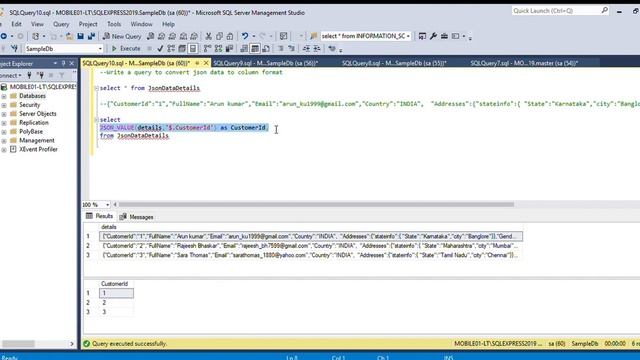
Task: Click the Database Engine Query icon
Action: click(151, 36)
